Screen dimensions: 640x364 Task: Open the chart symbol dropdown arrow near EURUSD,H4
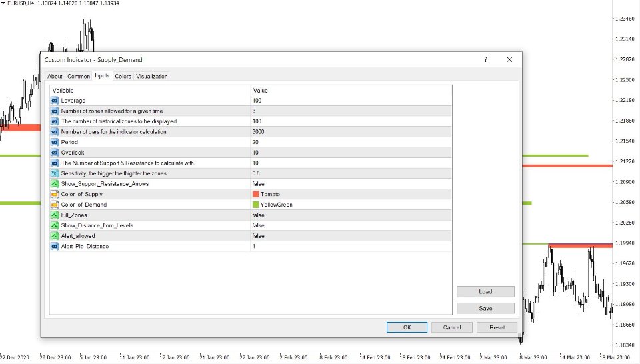pyautogui.click(x=3, y=3)
